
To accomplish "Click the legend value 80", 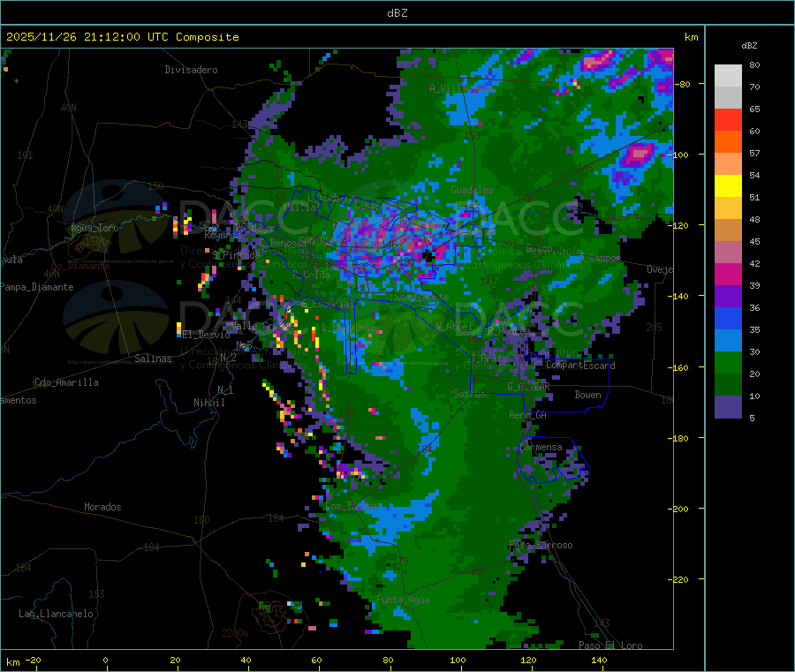I will [x=754, y=64].
